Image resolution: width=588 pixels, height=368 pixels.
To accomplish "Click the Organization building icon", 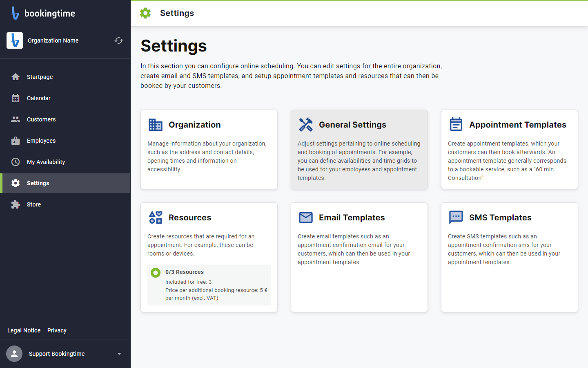I will [x=156, y=125].
